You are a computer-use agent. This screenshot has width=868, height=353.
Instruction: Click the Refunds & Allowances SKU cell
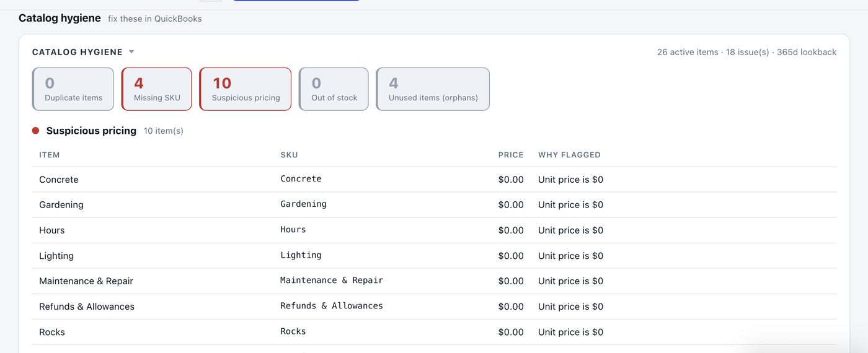tap(332, 306)
